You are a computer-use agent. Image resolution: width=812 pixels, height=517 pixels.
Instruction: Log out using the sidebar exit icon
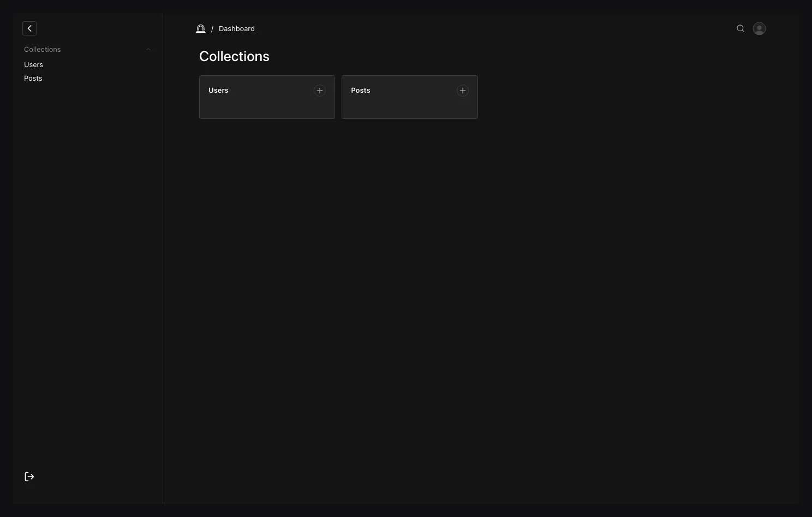coord(29,477)
